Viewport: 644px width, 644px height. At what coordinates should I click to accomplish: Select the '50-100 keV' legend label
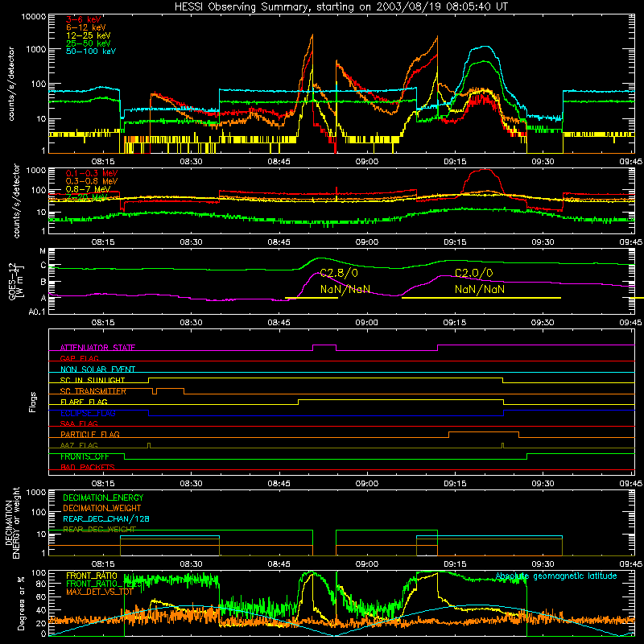tap(90, 52)
